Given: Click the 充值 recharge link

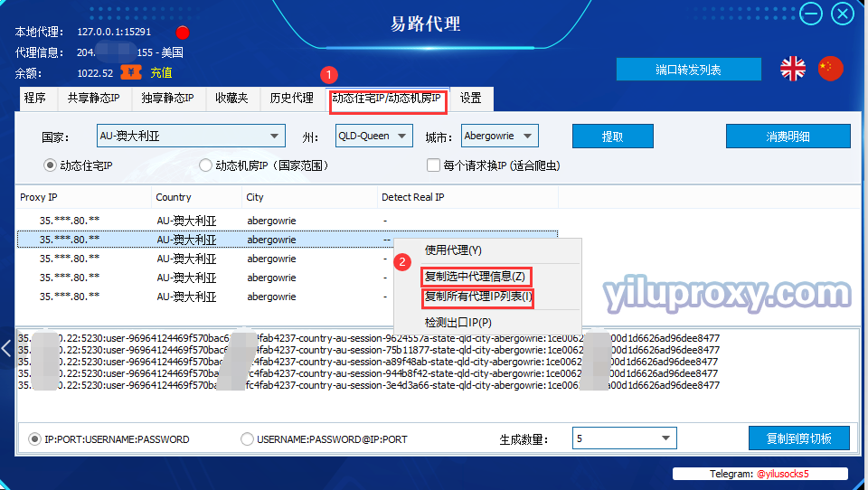Looking at the screenshot, I should tap(162, 72).
